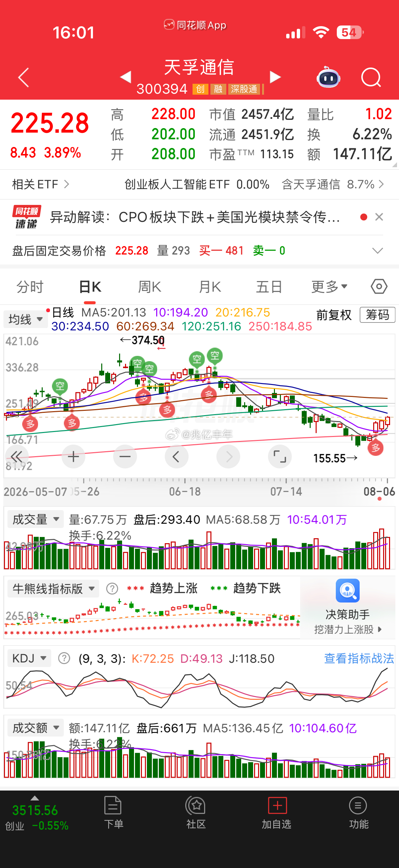Image resolution: width=399 pixels, height=868 pixels.
Task: Tap the 融 tag badge
Action: pyautogui.click(x=218, y=89)
